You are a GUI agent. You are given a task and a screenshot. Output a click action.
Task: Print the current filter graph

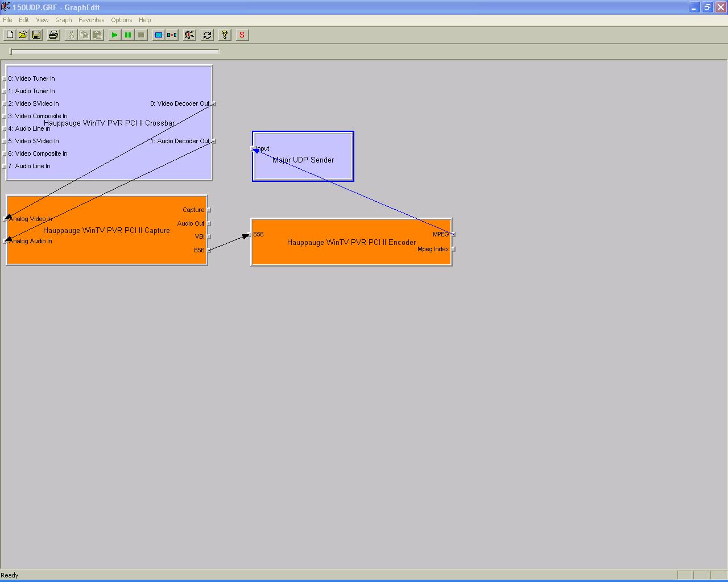[53, 35]
